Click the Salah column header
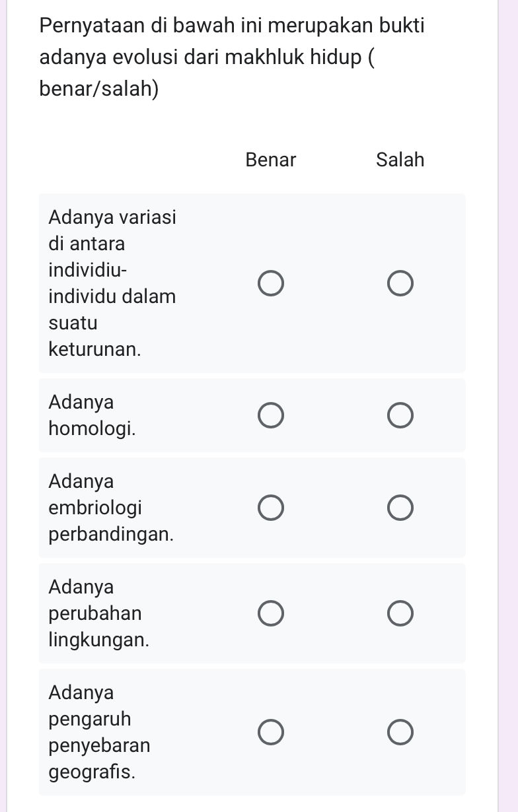518x812 pixels. (400, 160)
